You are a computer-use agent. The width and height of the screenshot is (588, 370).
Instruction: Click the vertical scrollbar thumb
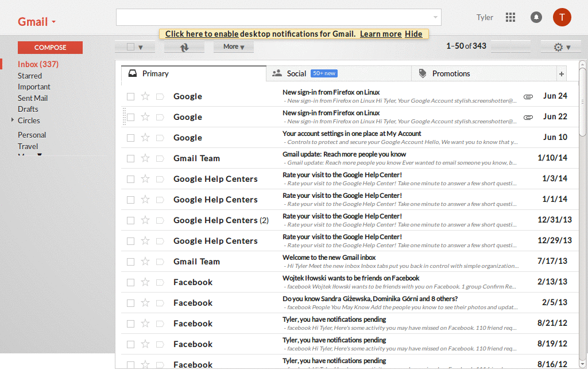582,101
